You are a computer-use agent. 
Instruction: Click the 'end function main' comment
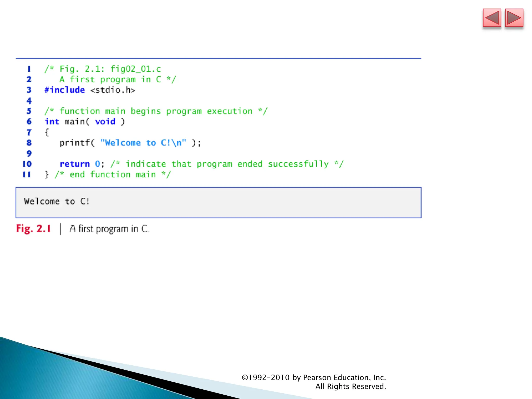click(113, 175)
